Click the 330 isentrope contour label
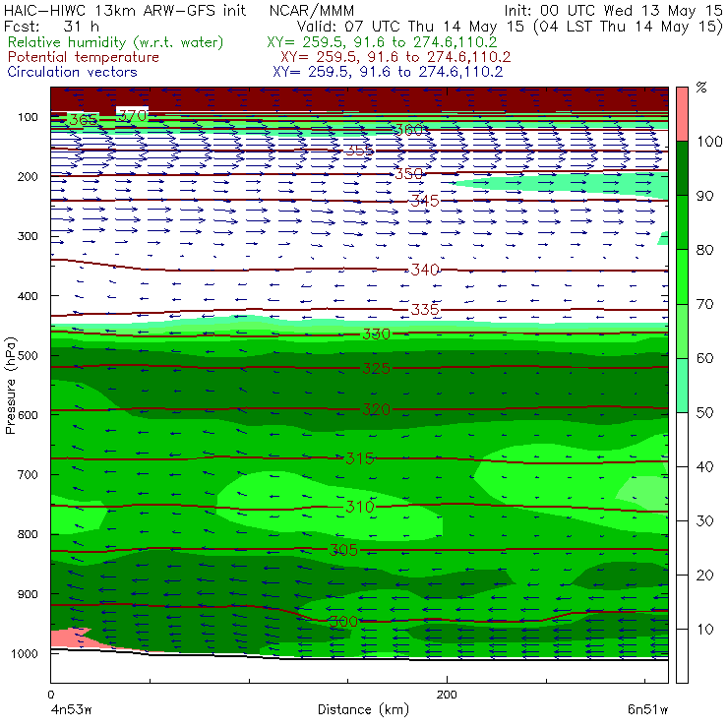The image size is (728, 728). pos(376,334)
